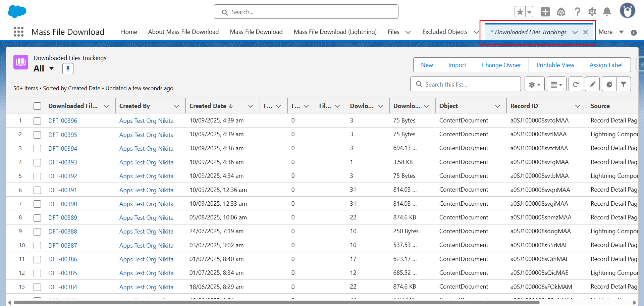Image resolution: width=644 pixels, height=306 pixels.
Task: Select the checkbox for DFT-00385
Action: tap(37, 273)
